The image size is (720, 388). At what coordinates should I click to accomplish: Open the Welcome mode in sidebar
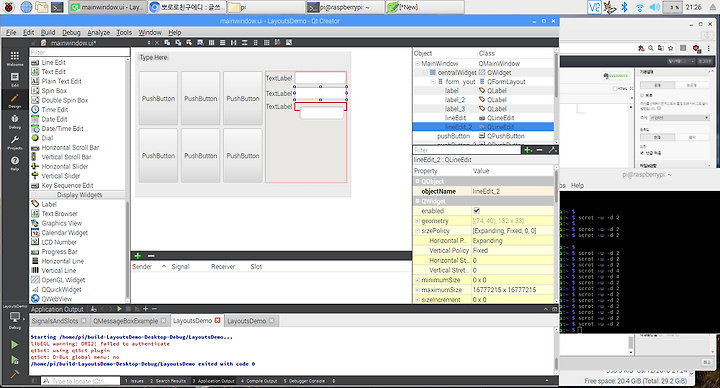pyautogui.click(x=15, y=58)
